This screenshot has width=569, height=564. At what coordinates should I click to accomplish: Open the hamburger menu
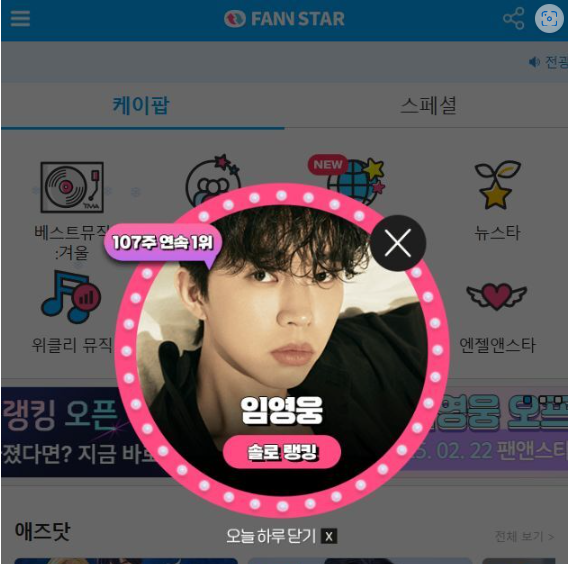click(20, 19)
